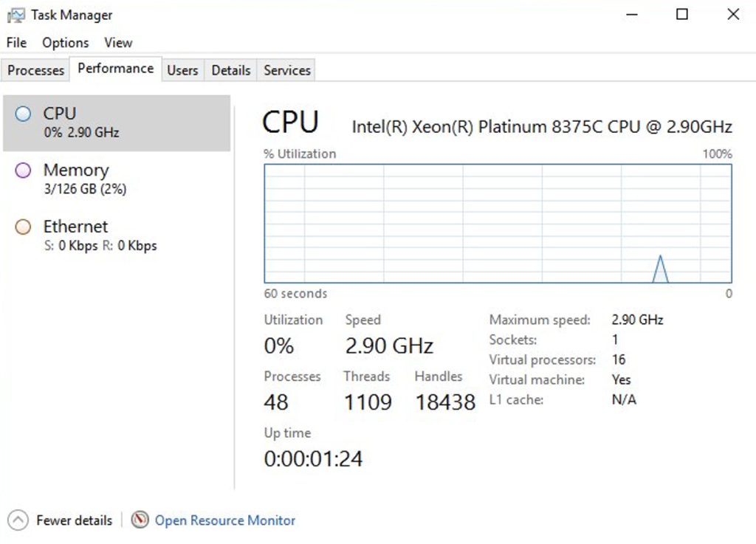The image size is (756, 544).
Task: Click the Up time value display
Action: point(313,458)
